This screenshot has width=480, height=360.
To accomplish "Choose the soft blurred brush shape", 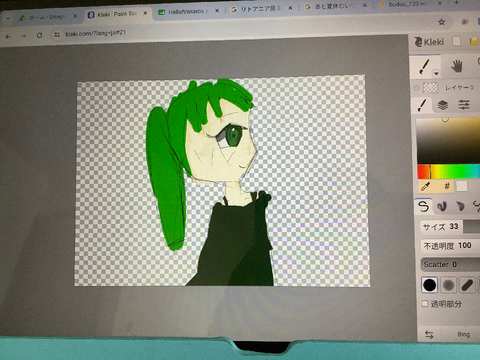I will 448,285.
